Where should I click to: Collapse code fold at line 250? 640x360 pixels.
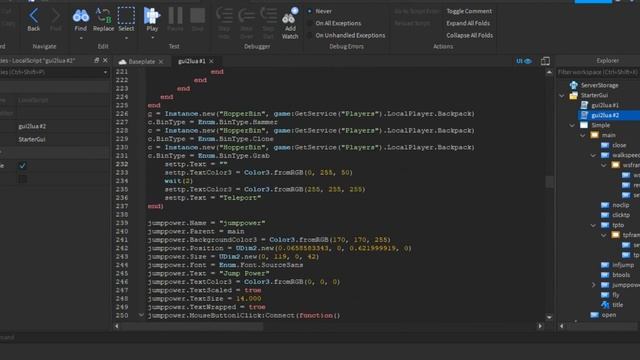coord(141,315)
